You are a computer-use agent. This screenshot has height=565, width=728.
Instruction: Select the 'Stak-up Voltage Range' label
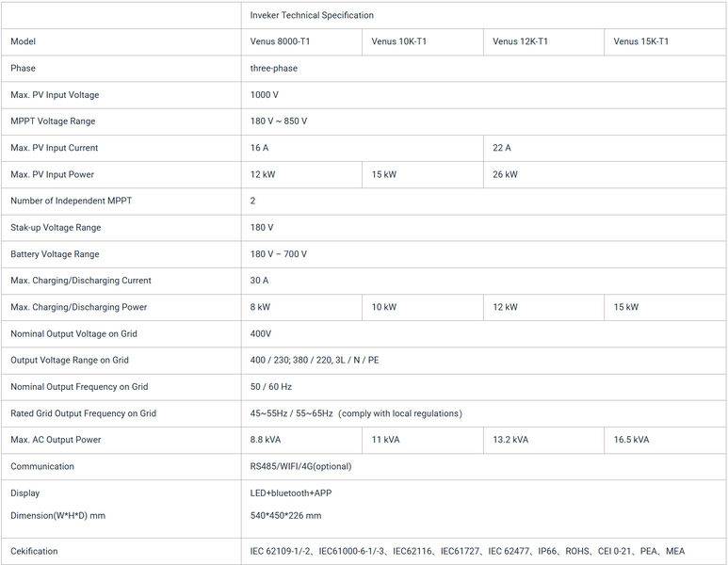(x=56, y=228)
